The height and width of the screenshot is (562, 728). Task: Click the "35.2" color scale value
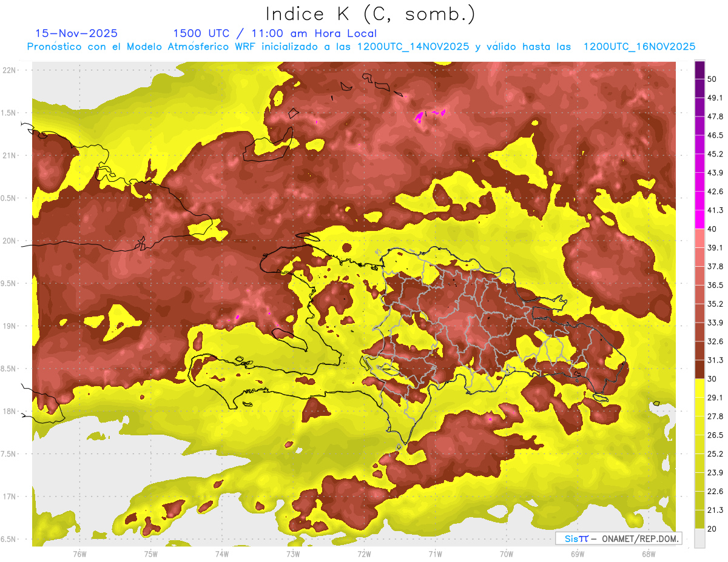click(x=715, y=304)
